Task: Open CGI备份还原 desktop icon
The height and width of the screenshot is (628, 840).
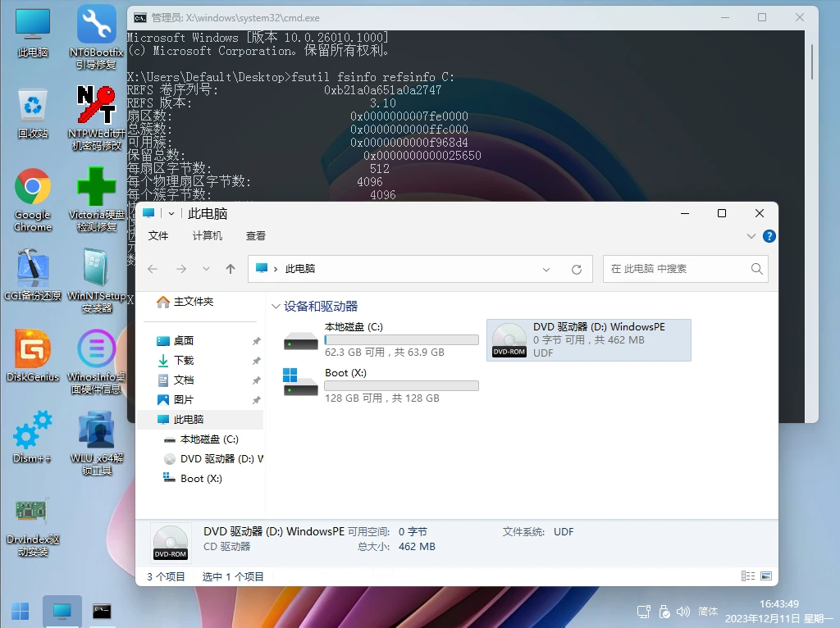Action: [x=33, y=274]
